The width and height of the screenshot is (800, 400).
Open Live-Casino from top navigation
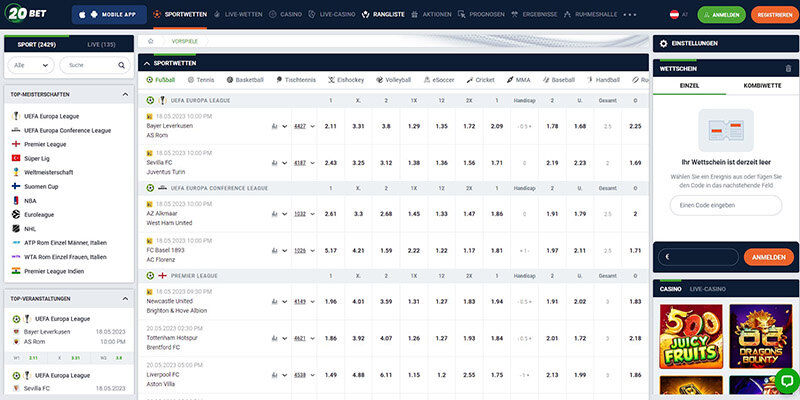tap(332, 14)
